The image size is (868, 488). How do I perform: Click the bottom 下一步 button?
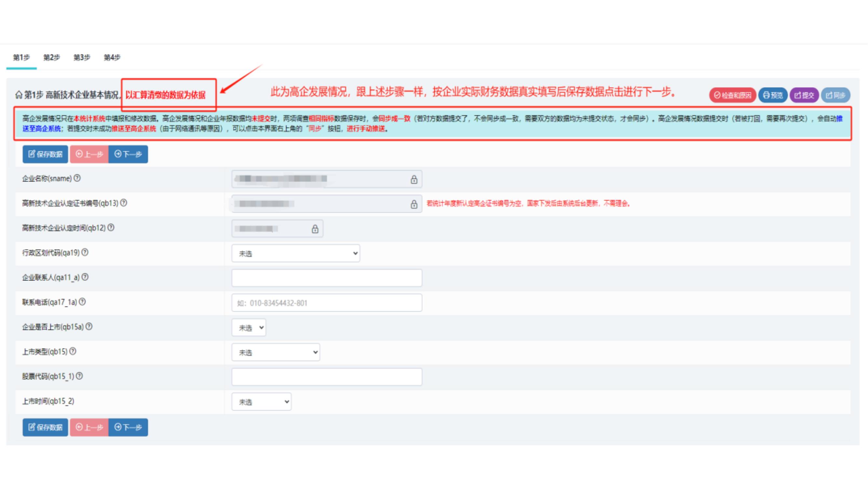[x=128, y=427]
